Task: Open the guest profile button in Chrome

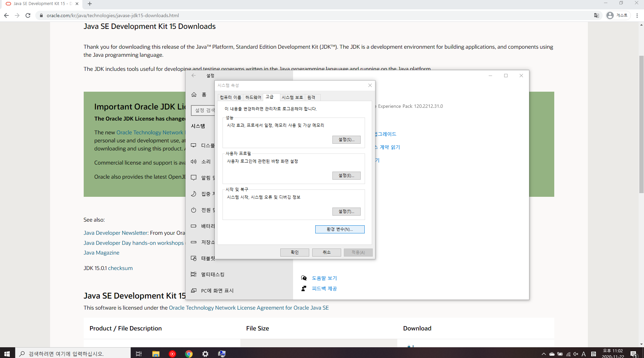Action: coord(617,15)
